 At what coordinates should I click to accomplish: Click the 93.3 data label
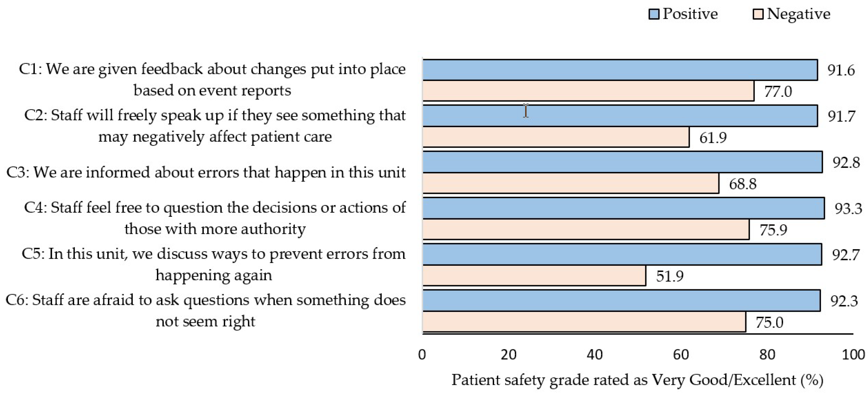click(x=848, y=209)
